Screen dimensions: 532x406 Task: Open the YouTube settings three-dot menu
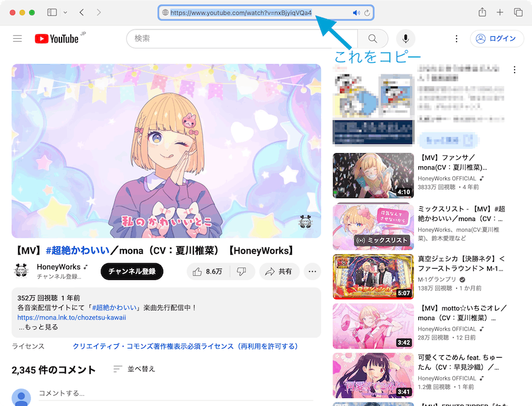pos(456,39)
